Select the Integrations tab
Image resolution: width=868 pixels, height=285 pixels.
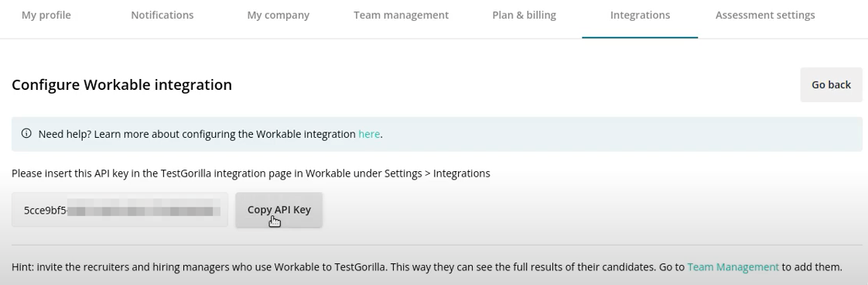pyautogui.click(x=640, y=15)
